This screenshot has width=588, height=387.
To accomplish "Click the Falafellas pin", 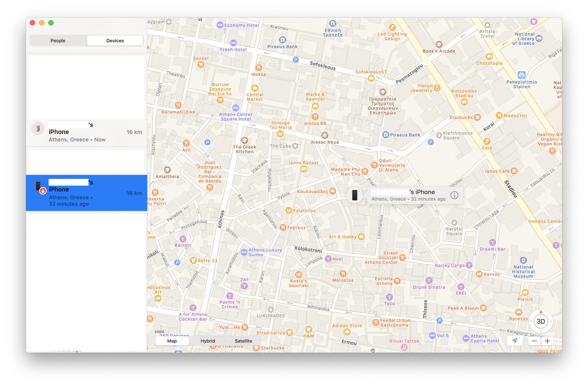I will click(x=289, y=210).
